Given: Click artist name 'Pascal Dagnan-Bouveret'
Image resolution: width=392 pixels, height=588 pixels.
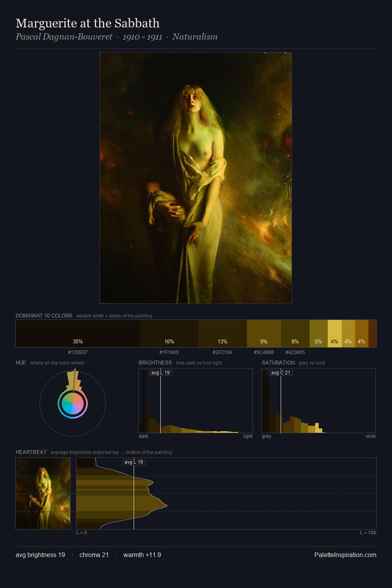Looking at the screenshot, I should (x=64, y=37).
